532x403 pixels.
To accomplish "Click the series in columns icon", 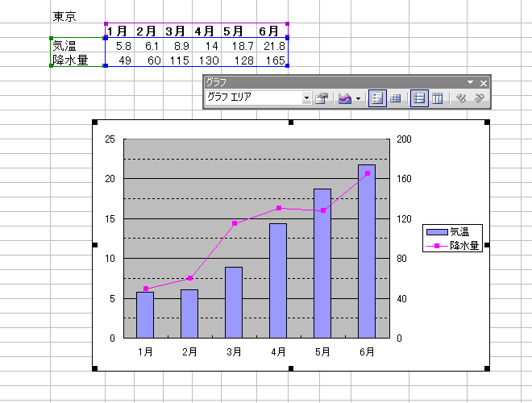I will [x=437, y=98].
